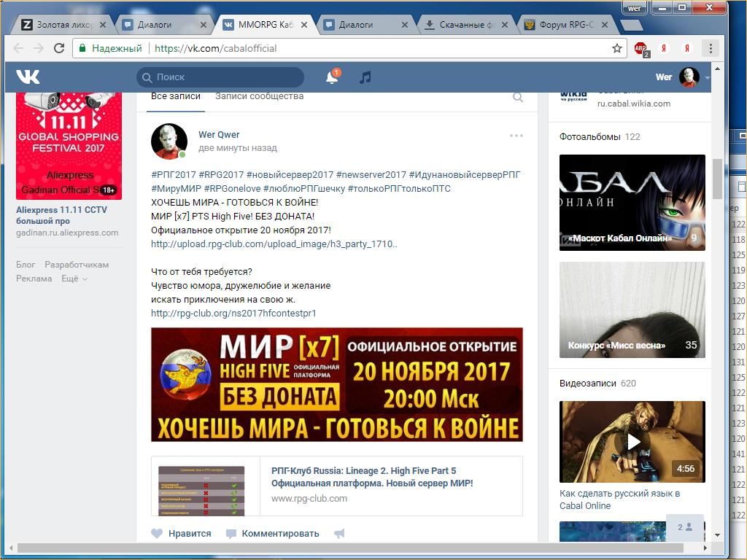Open Фотоальбомы section header
This screenshot has height=560, width=747.
click(589, 136)
